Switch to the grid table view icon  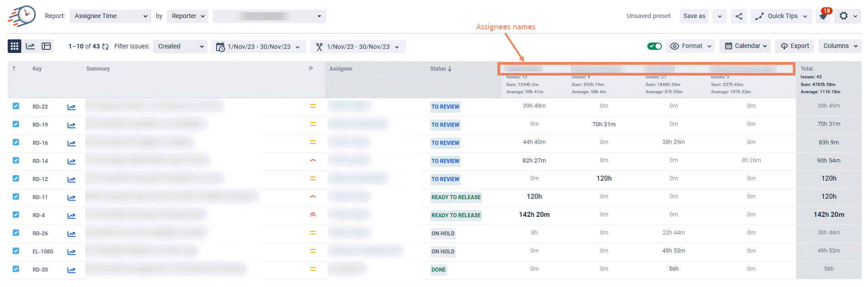point(14,46)
